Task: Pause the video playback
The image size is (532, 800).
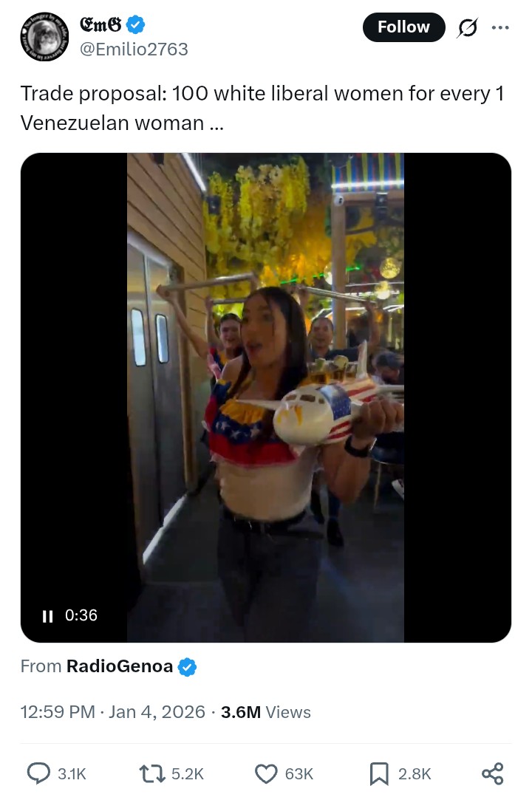Action: point(47,616)
